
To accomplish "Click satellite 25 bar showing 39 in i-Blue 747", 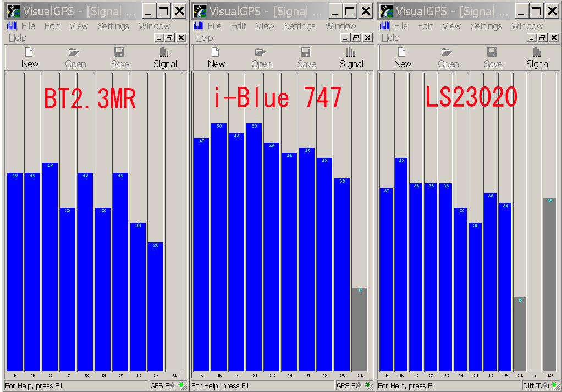I will 342,274.
